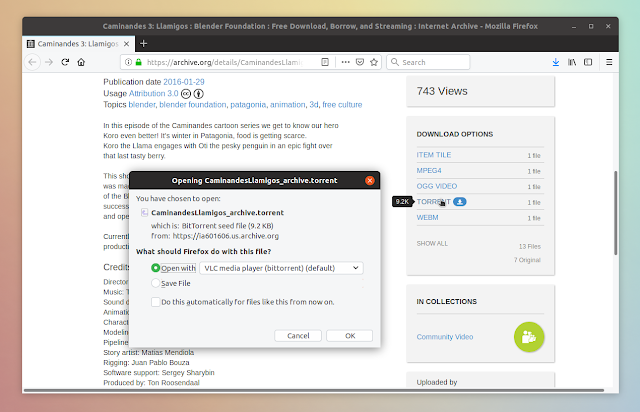The width and height of the screenshot is (640, 412).
Task: Show site information via the info icon
Action: tap(128, 62)
